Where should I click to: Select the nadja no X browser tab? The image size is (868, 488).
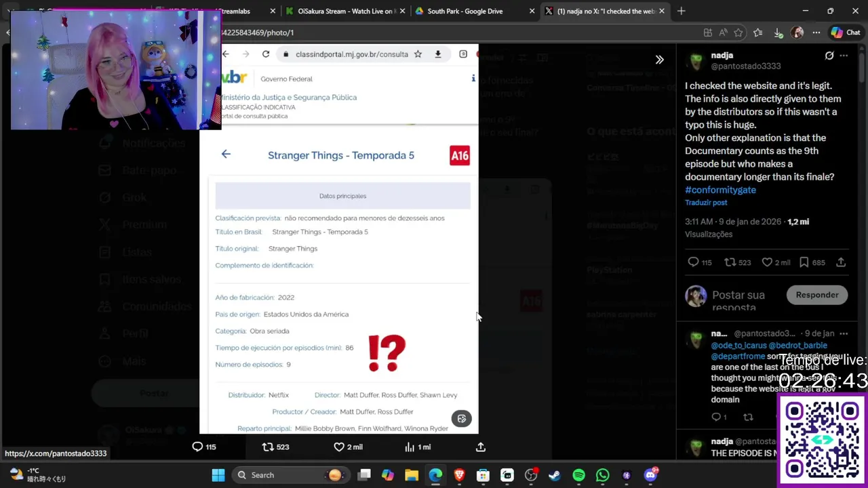[x=604, y=11]
